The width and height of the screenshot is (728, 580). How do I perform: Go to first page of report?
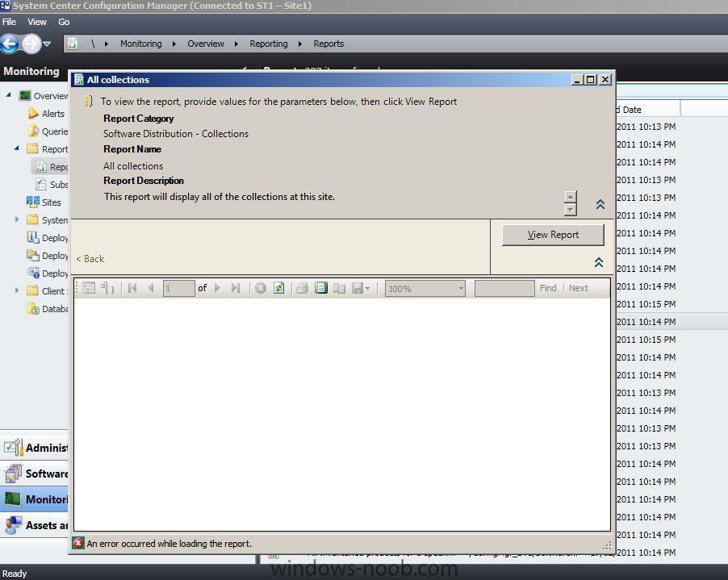point(132,288)
